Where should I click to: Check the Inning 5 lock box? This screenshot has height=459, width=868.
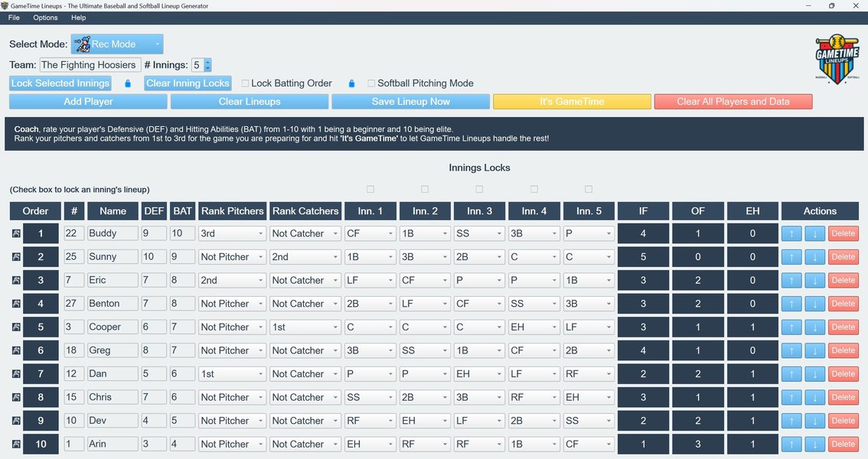coord(589,189)
